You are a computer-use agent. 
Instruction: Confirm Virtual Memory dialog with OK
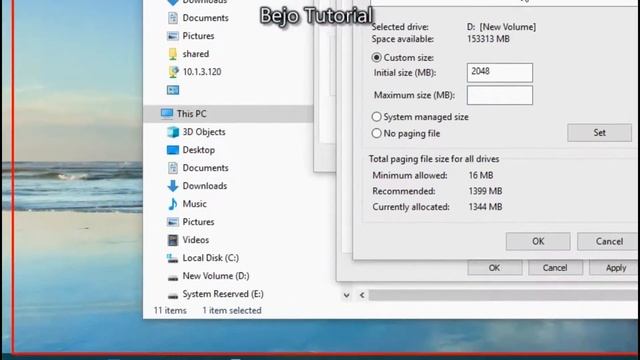click(538, 241)
